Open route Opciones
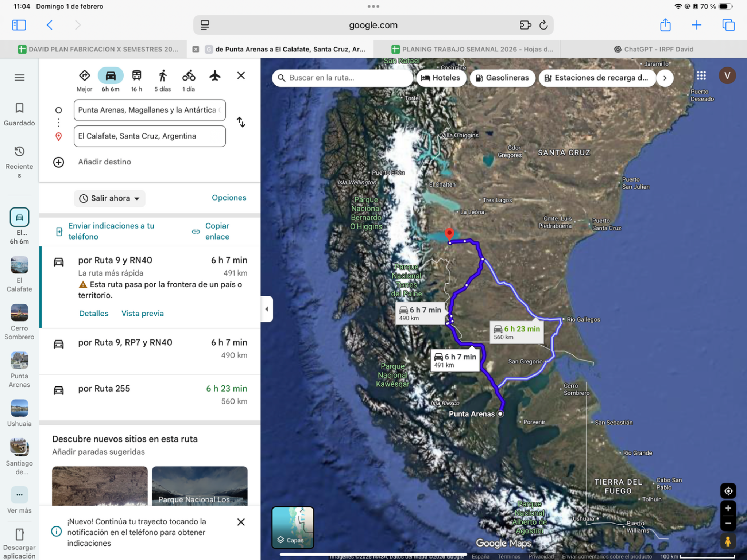Image resolution: width=747 pixels, height=560 pixels. (229, 198)
